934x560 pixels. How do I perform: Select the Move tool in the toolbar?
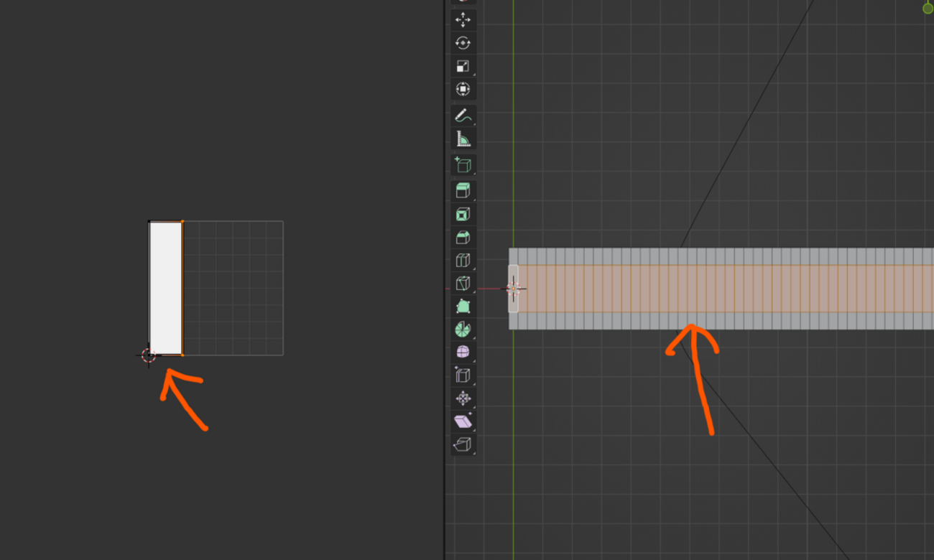point(463,19)
